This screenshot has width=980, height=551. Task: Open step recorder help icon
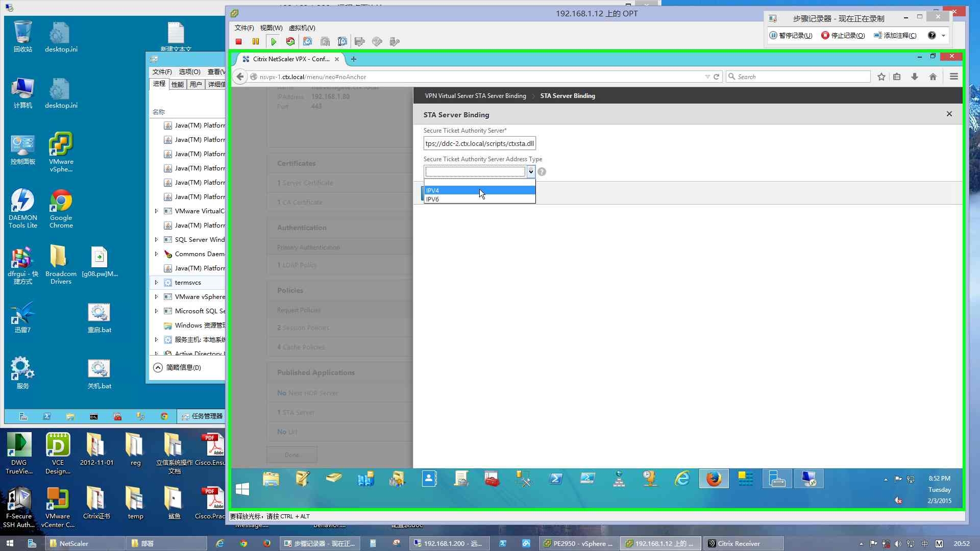[x=932, y=36]
